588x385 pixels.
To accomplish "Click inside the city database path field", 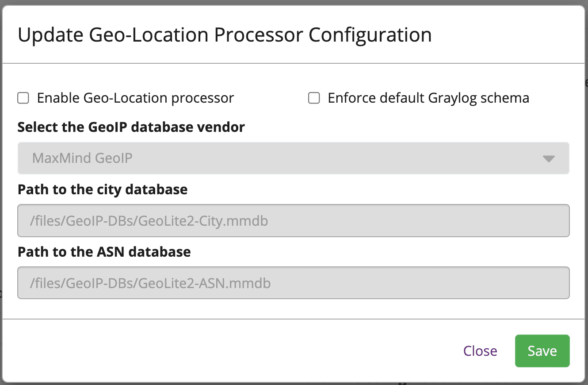I will (293, 220).
